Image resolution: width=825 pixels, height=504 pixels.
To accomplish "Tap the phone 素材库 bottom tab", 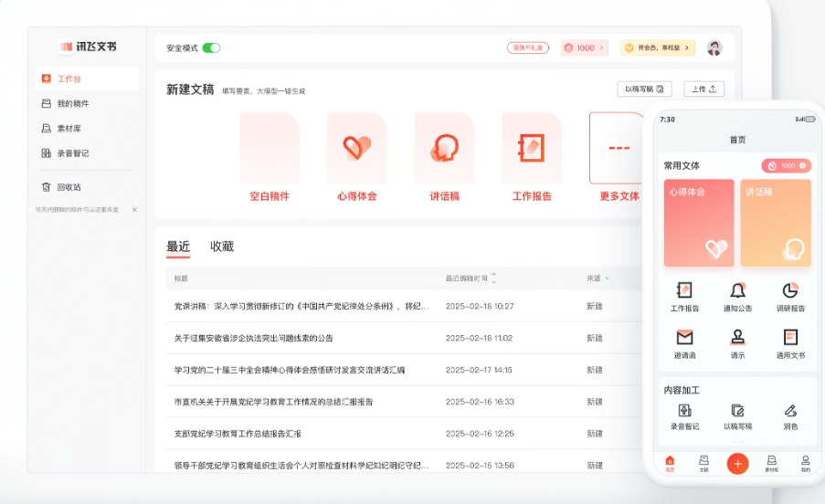I will 771,464.
